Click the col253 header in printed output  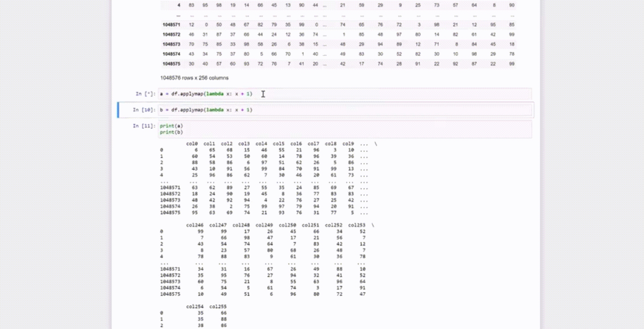coord(357,225)
